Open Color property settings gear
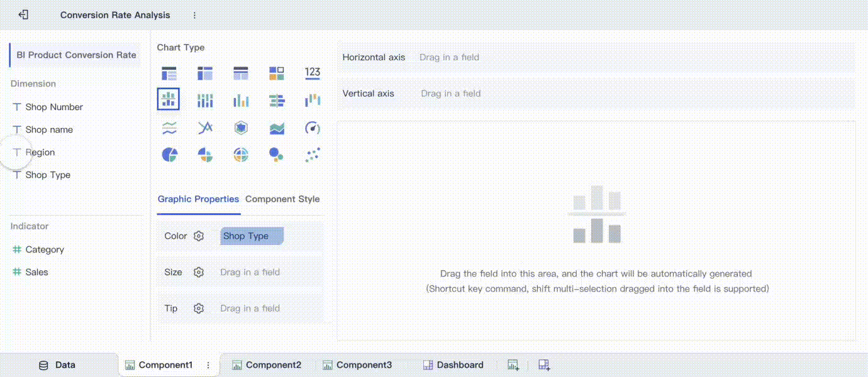Viewport: 868px width, 377px height. pos(199,236)
